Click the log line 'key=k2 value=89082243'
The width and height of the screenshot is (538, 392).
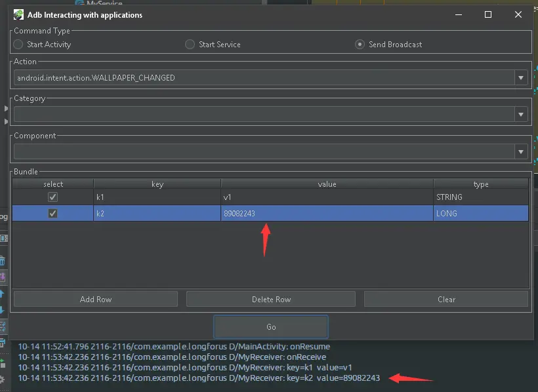199,378
